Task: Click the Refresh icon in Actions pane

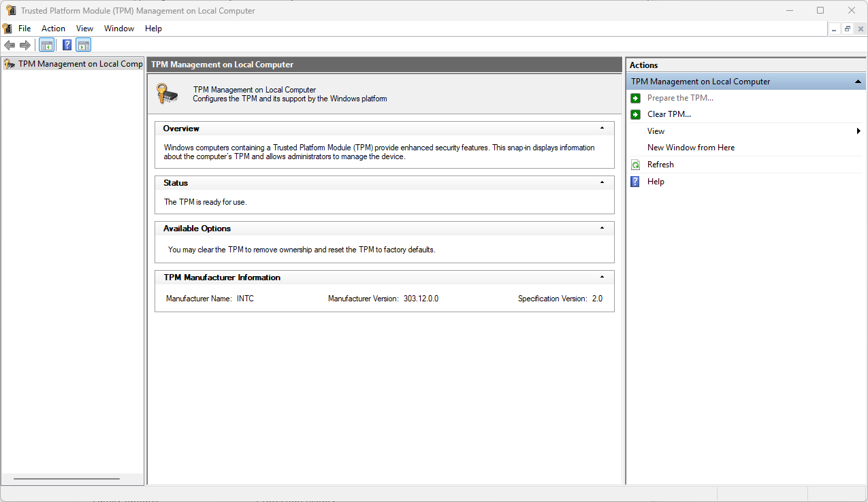Action: pos(635,165)
